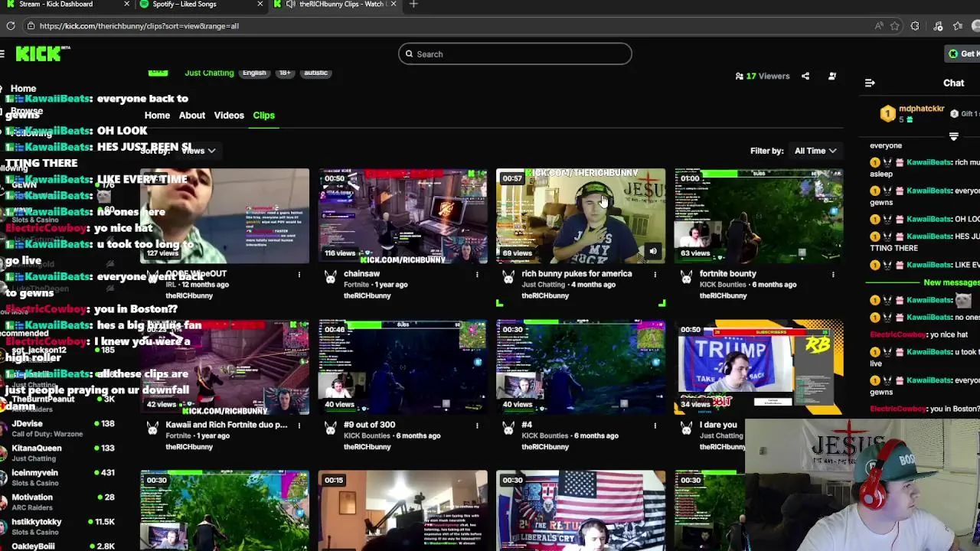Open the Motivation recommended channel
Viewport: 980px width, 551px height.
57,501
